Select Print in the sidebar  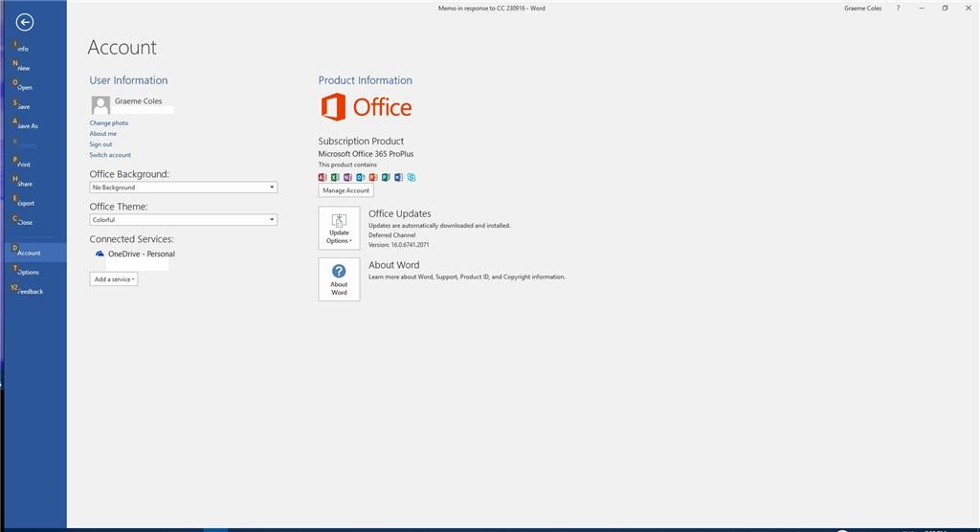[35, 165]
